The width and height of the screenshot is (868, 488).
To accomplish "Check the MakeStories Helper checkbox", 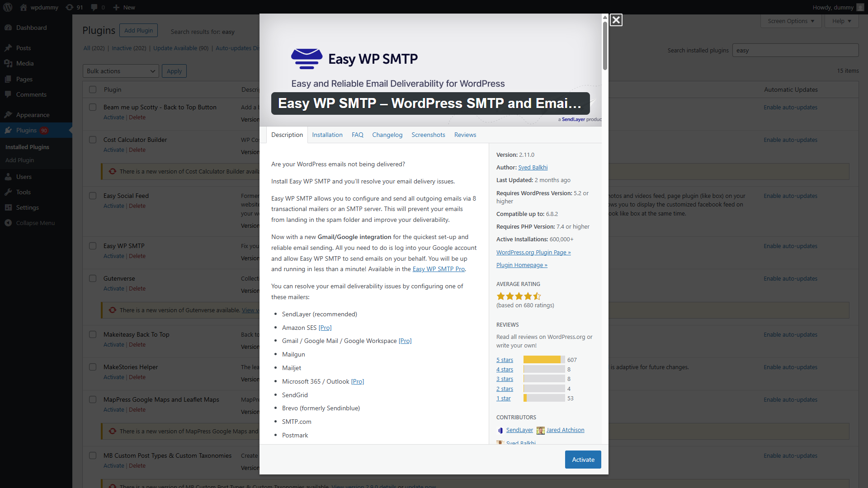I will click(x=93, y=367).
